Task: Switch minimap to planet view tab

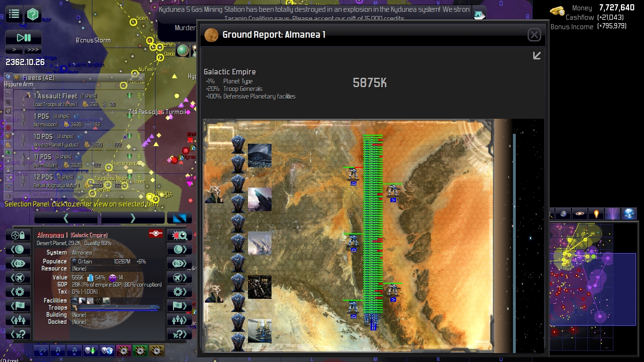Action: (563, 214)
